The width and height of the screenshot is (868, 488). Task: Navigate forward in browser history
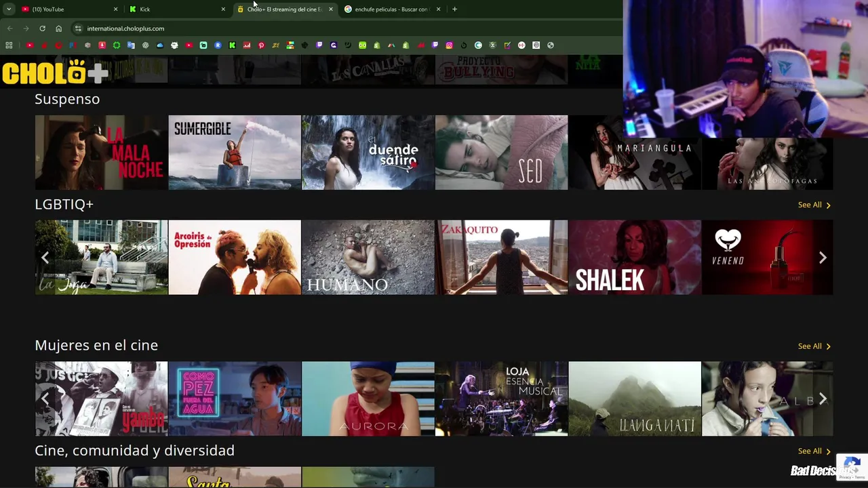[26, 28]
